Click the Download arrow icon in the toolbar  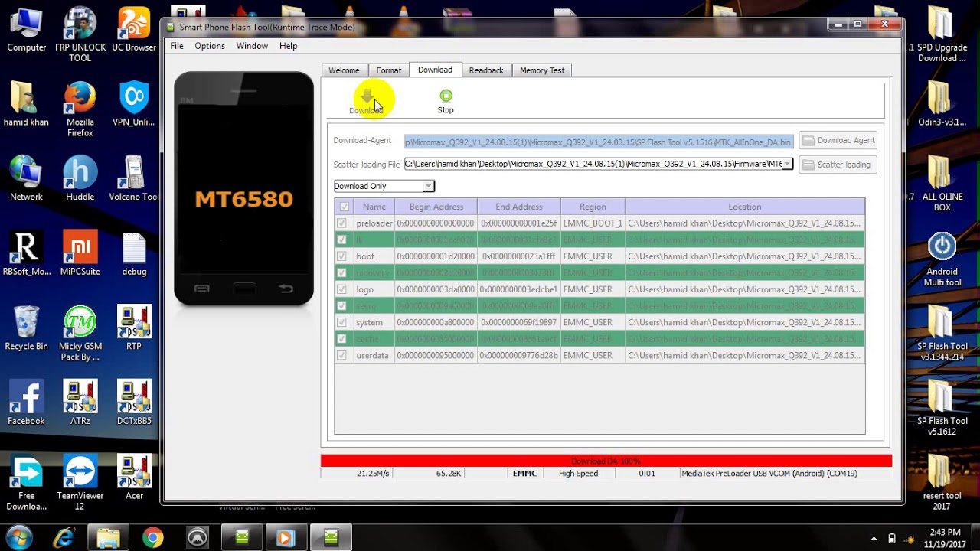pos(367,97)
